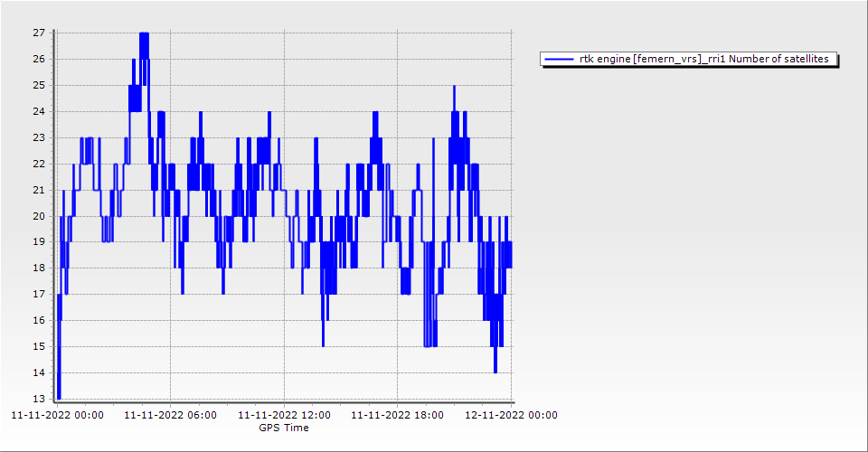Select the y-axis tick label 25

coord(39,85)
